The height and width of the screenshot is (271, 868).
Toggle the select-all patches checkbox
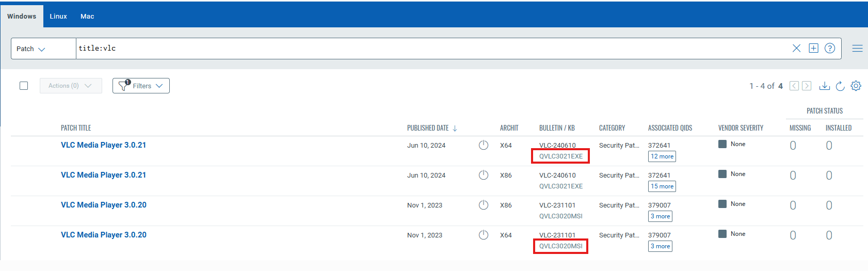24,86
